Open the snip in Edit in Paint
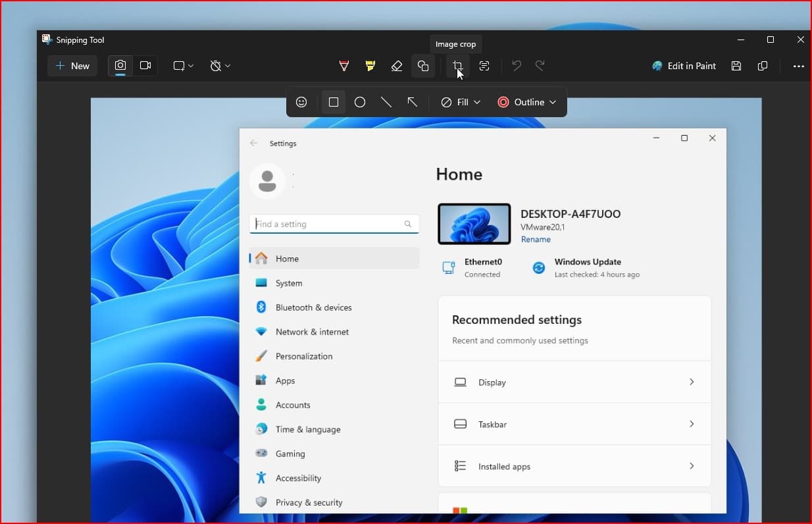The image size is (812, 524). (x=684, y=66)
